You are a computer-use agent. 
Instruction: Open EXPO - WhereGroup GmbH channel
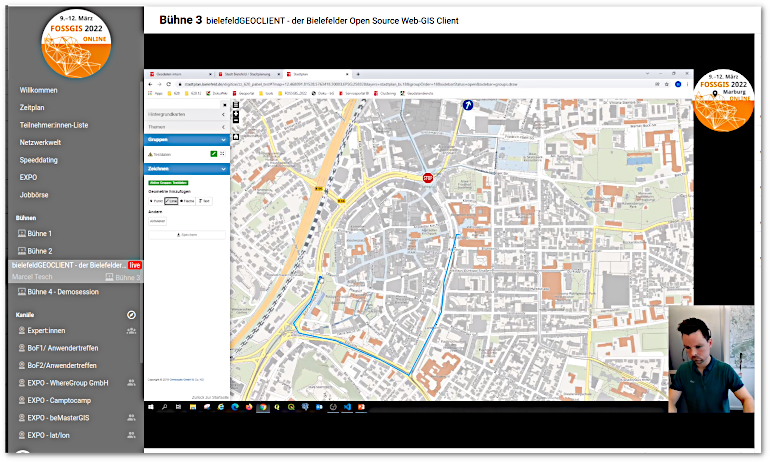point(63,383)
